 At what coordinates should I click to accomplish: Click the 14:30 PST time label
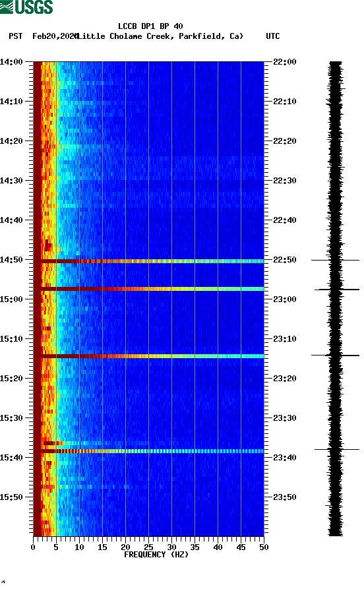tap(11, 180)
